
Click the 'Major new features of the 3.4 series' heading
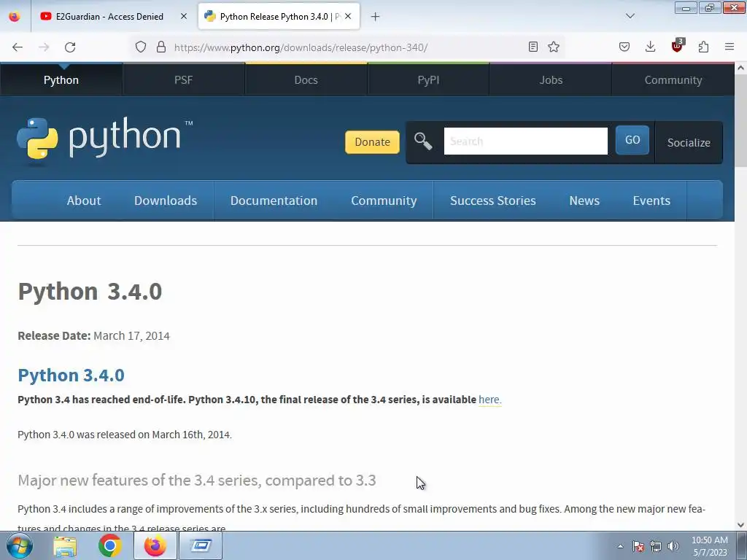pyautogui.click(x=197, y=480)
